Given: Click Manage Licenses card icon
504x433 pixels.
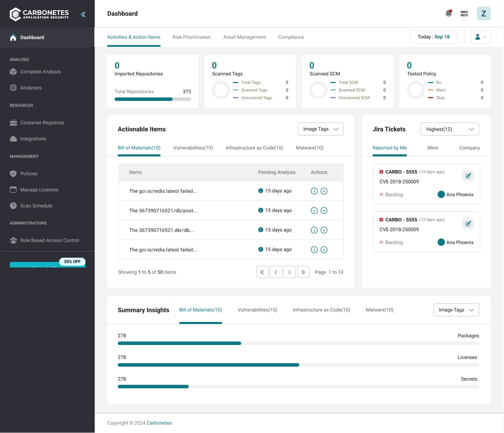Looking at the screenshot, I should (13, 190).
